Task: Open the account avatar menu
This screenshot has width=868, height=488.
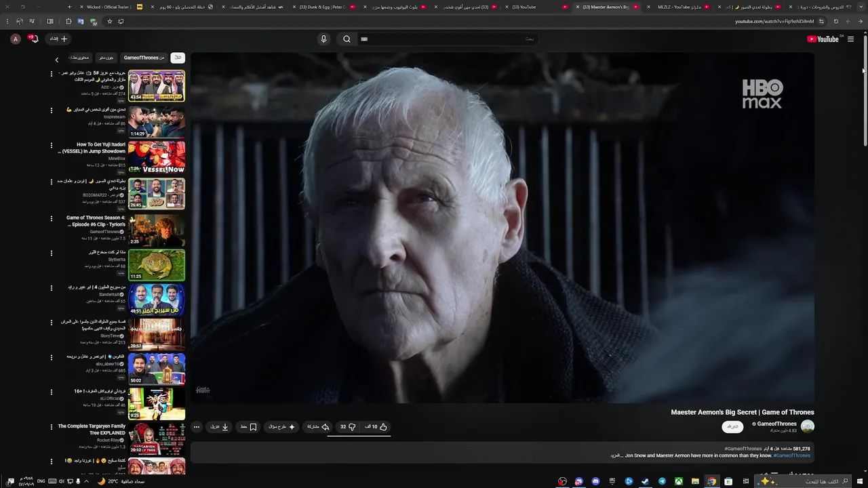Action: tap(16, 39)
